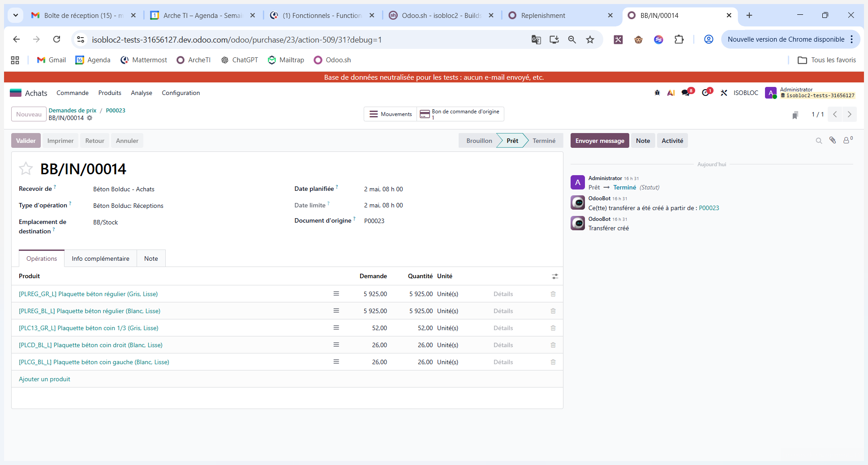This screenshot has width=868, height=465.
Task: Toggle the favorite star next to BB/IN/00014
Action: click(x=26, y=169)
